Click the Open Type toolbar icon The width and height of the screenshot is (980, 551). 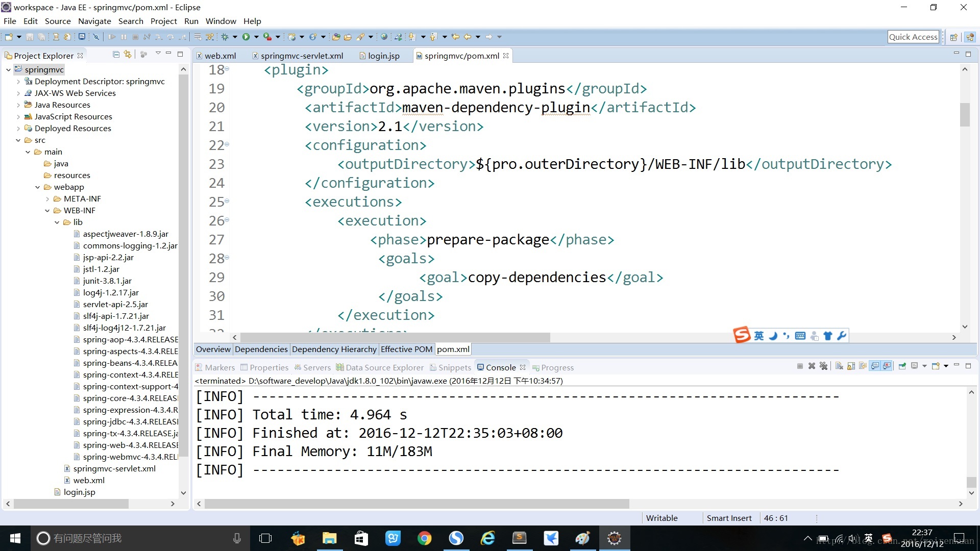click(x=336, y=37)
